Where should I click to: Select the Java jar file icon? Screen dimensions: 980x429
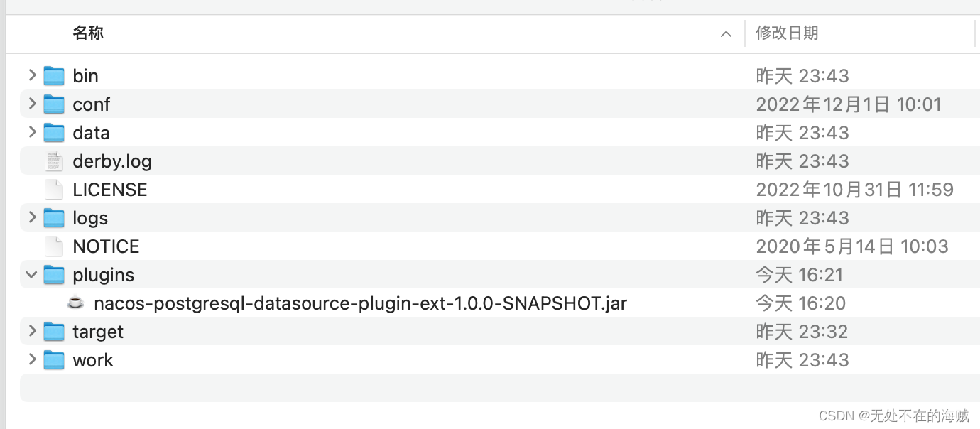(x=75, y=303)
